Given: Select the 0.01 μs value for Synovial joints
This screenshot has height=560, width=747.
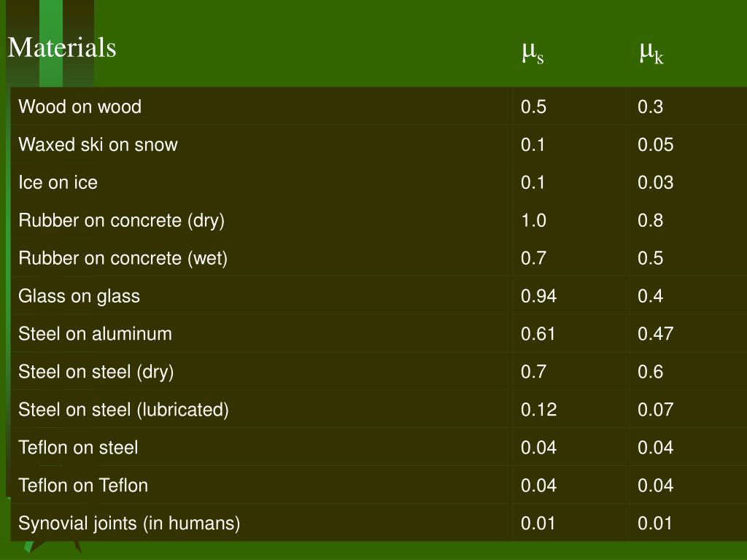Looking at the screenshot, I should click(538, 524).
